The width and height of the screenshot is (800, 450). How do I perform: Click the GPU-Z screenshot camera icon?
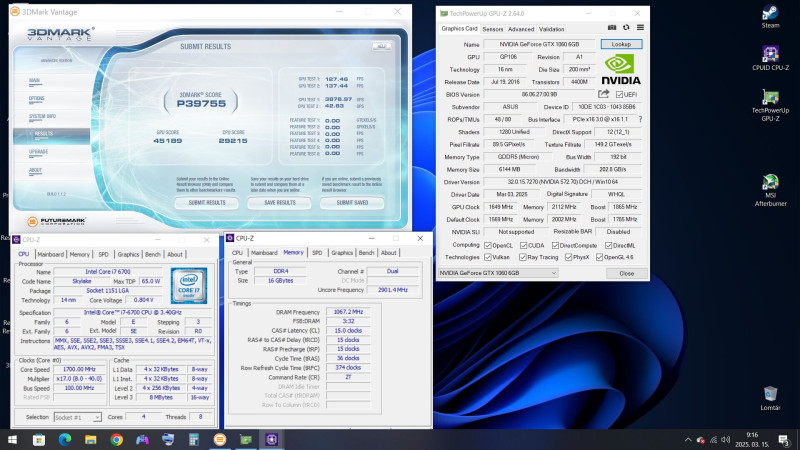click(x=612, y=28)
